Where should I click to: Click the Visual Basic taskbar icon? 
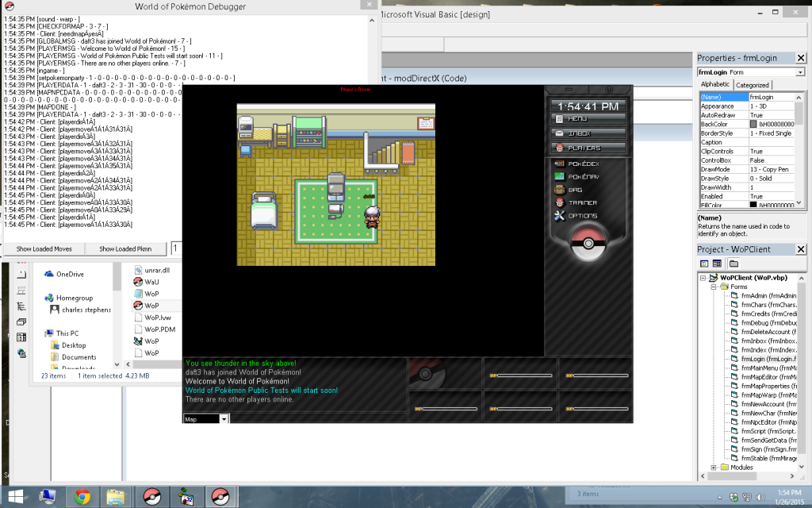pos(186,497)
